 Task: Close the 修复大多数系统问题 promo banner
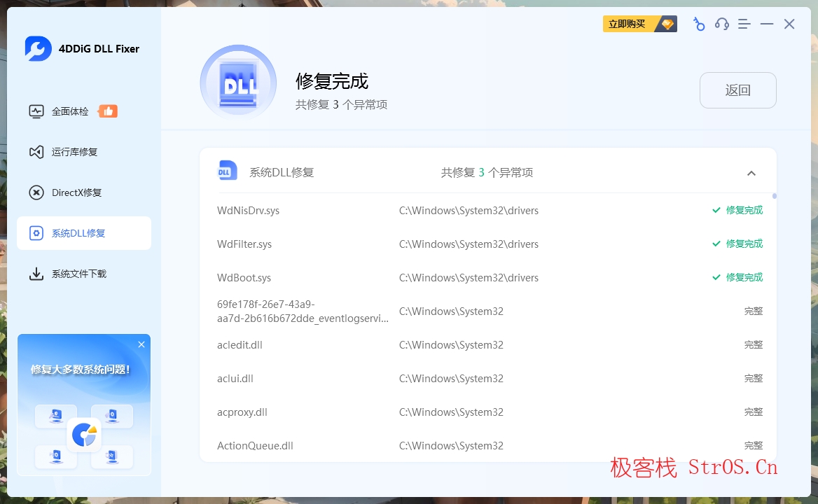[141, 344]
